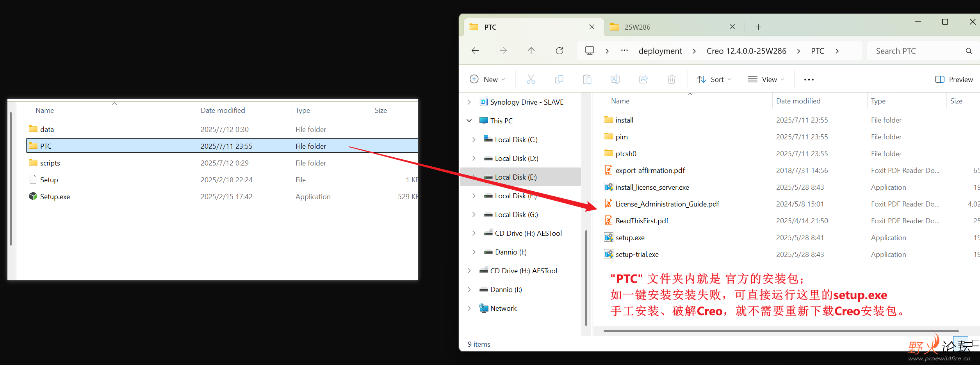Toggle the Preview pane
The width and height of the screenshot is (980, 365).
point(954,79)
